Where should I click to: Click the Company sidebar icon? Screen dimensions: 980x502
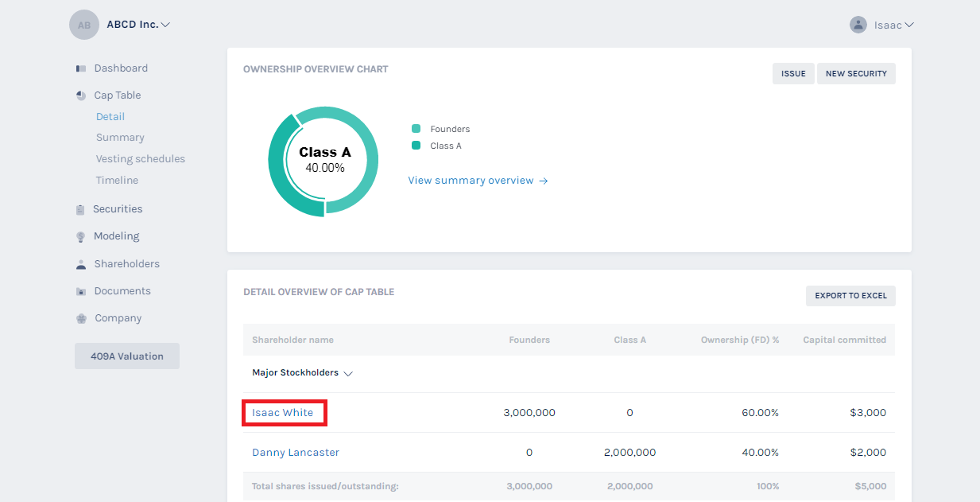[x=81, y=318]
